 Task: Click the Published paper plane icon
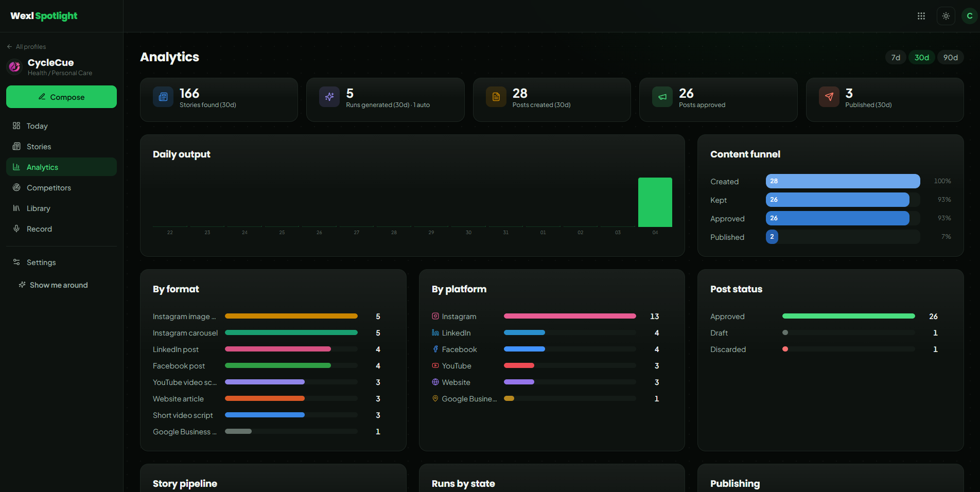click(x=829, y=97)
